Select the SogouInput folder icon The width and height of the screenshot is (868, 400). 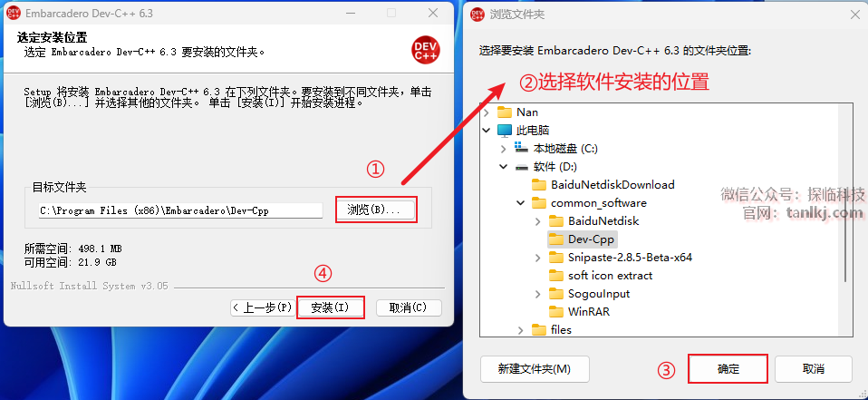pos(555,294)
